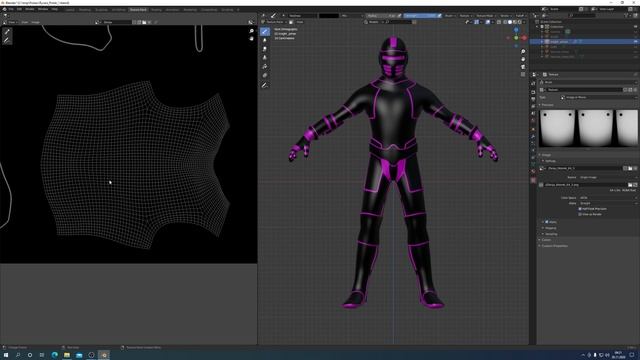
Task: Expand the Mapping panel
Action: point(551,228)
